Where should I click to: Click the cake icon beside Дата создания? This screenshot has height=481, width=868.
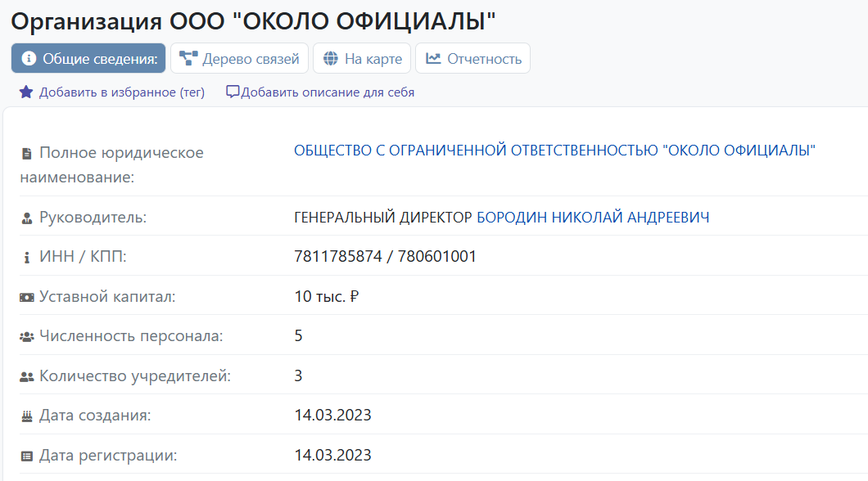tap(26, 416)
